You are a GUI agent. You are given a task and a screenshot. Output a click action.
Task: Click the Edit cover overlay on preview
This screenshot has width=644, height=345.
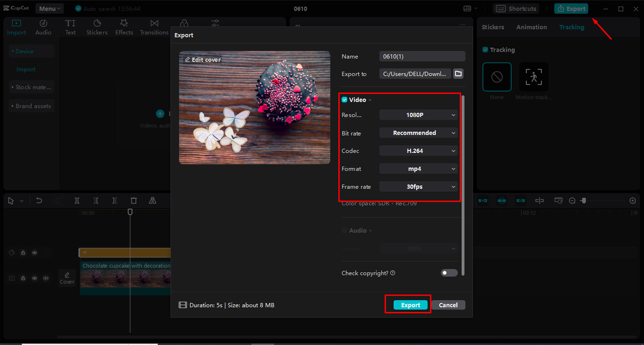pyautogui.click(x=203, y=59)
